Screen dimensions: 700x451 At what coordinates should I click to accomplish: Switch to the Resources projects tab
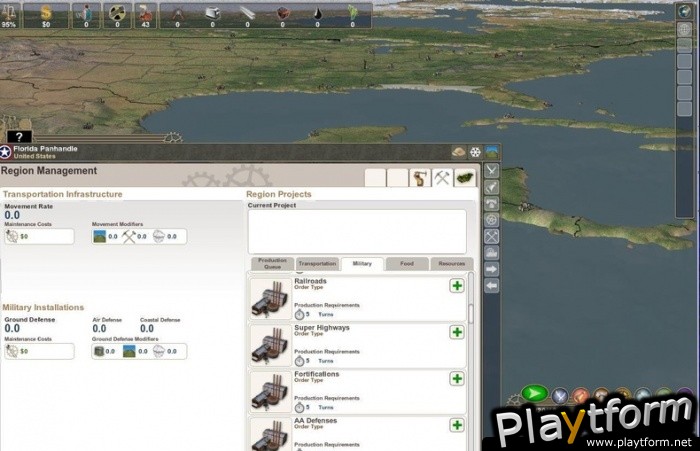[452, 263]
